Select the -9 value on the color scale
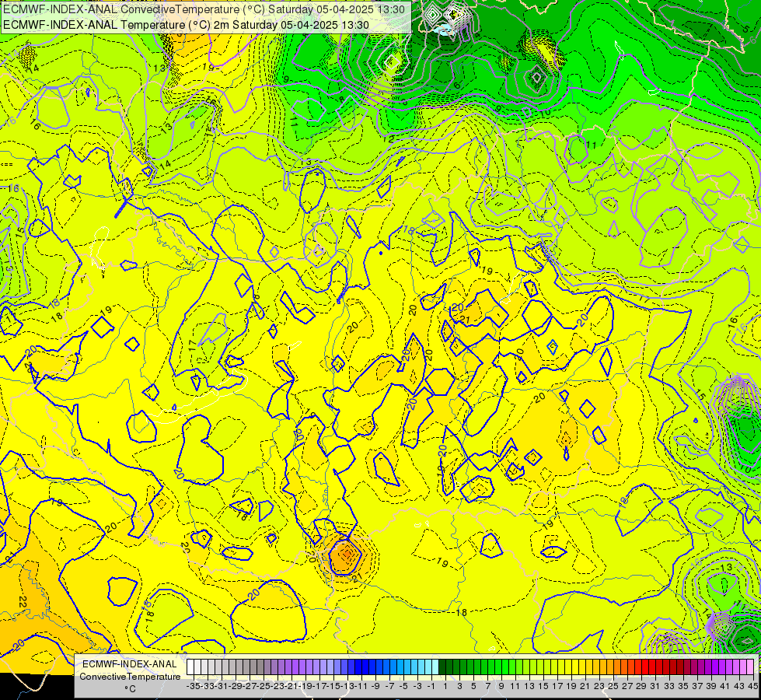The image size is (761, 700). [x=375, y=687]
